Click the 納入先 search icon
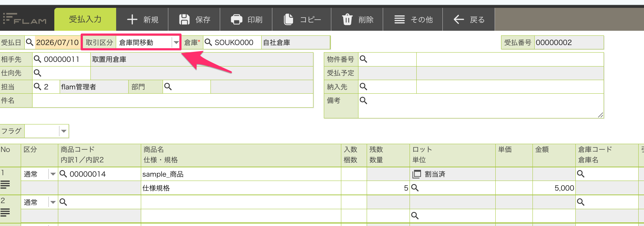The width and height of the screenshot is (644, 226). coord(363,87)
